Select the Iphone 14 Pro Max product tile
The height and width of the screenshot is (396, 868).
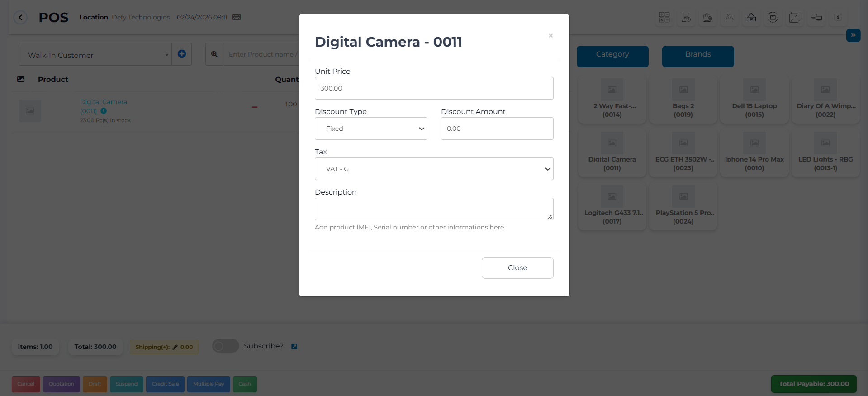point(754,154)
